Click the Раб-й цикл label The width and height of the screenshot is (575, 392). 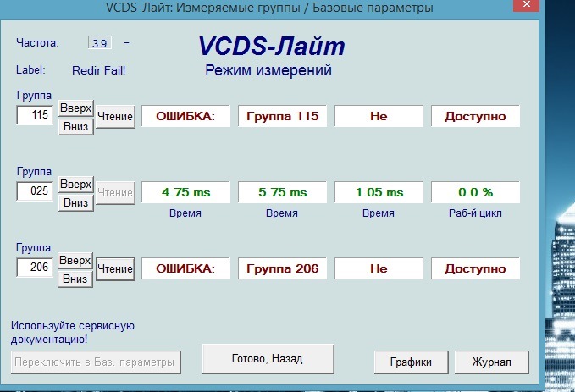click(x=475, y=213)
